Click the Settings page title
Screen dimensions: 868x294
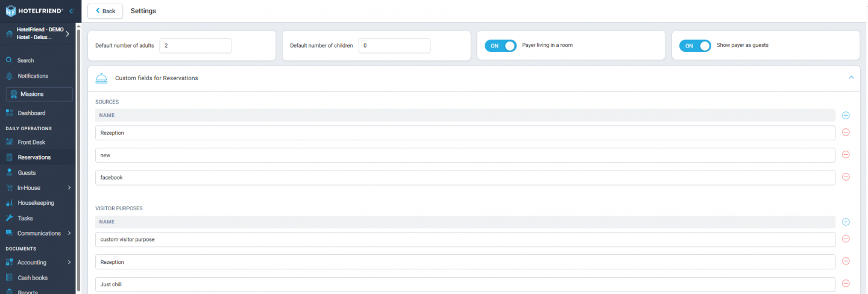pos(143,11)
